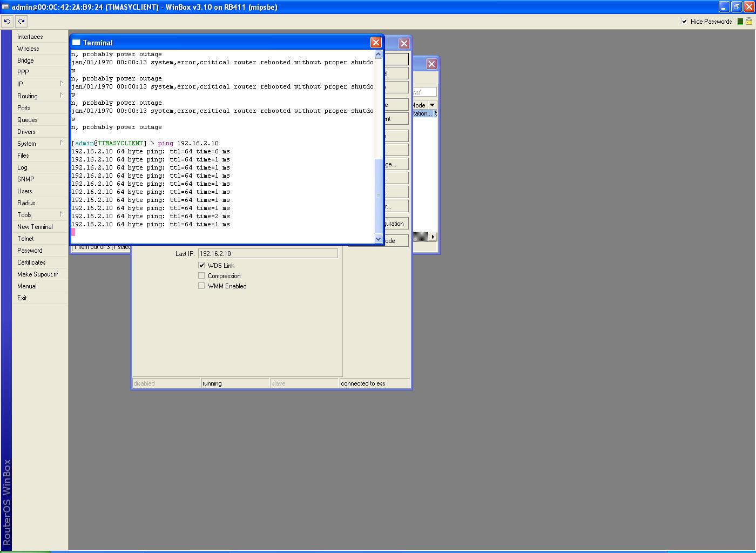Open the Telnet menu item
756x553 pixels.
click(40, 239)
